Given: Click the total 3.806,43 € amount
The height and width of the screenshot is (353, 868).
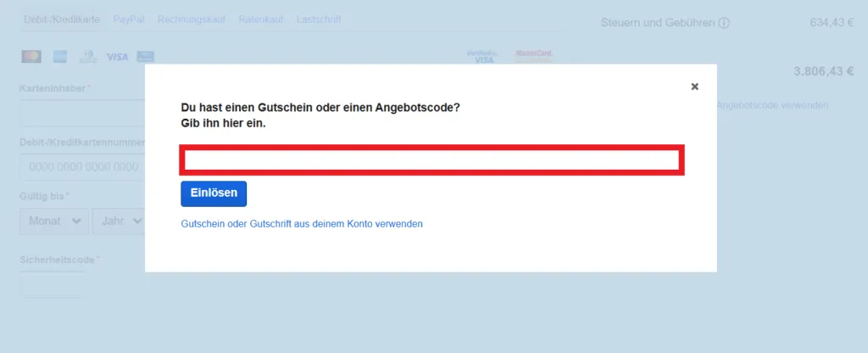Looking at the screenshot, I should (824, 71).
